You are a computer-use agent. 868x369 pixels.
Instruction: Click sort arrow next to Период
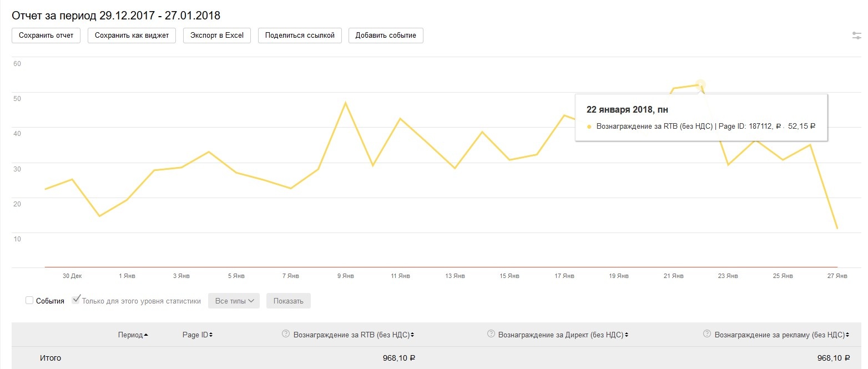pyautogui.click(x=146, y=335)
